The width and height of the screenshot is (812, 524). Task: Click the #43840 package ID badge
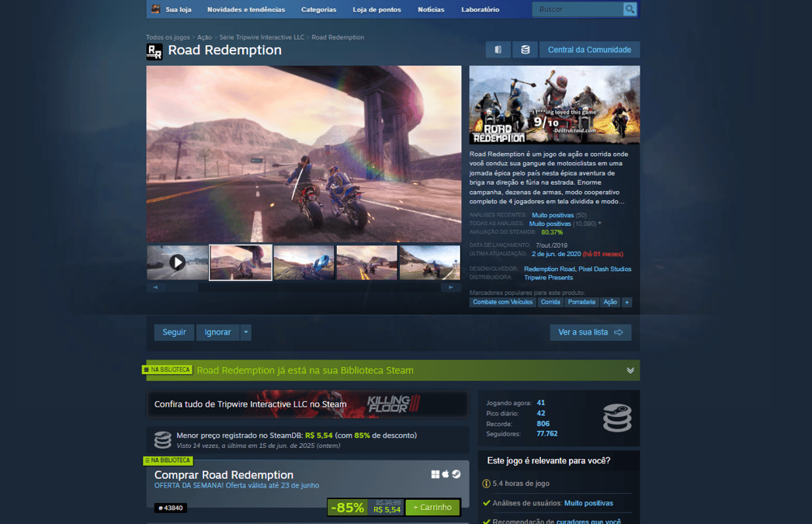[171, 508]
